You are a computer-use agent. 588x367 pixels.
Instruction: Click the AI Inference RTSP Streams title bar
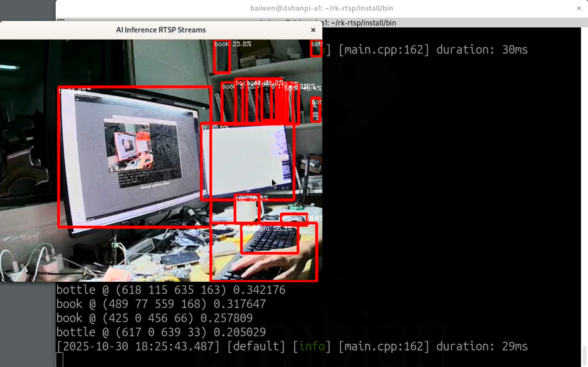click(161, 30)
